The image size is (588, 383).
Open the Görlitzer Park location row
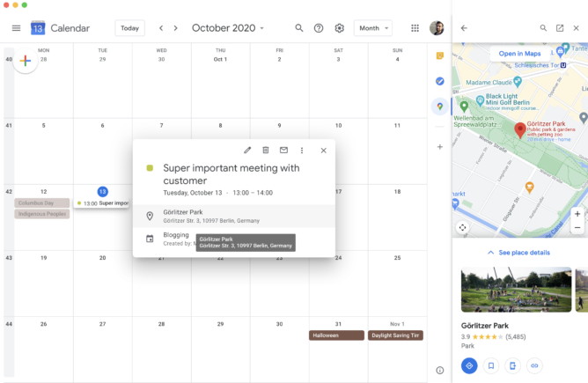point(234,216)
